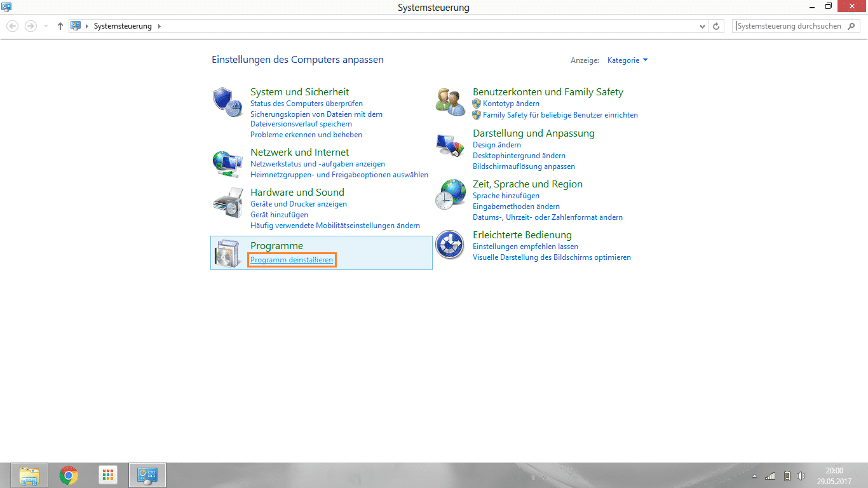This screenshot has width=868, height=488.
Task: Click the refresh button in address bar
Action: 717,26
